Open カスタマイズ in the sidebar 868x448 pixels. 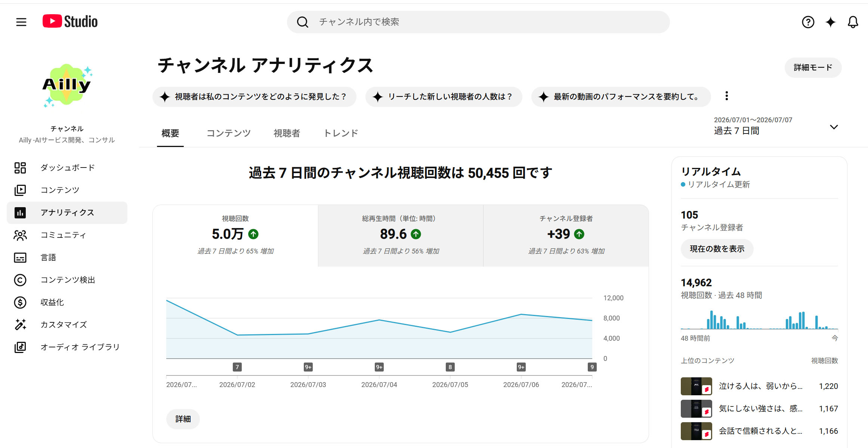pyautogui.click(x=67, y=325)
